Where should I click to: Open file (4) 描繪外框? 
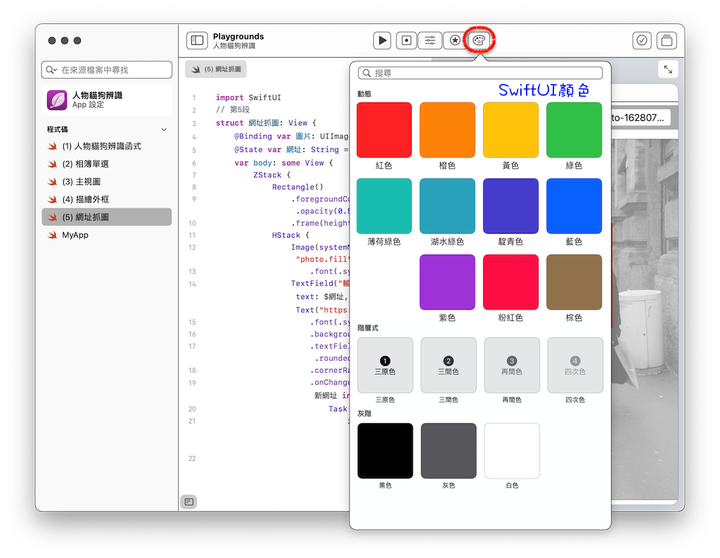coord(107,199)
